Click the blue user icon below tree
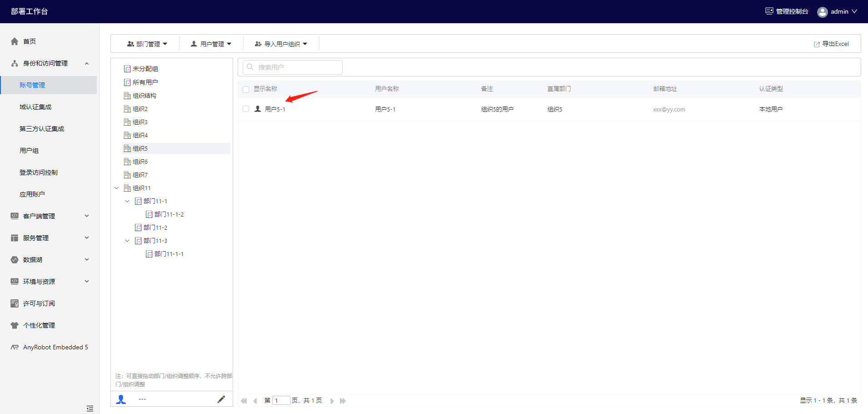 pyautogui.click(x=121, y=399)
